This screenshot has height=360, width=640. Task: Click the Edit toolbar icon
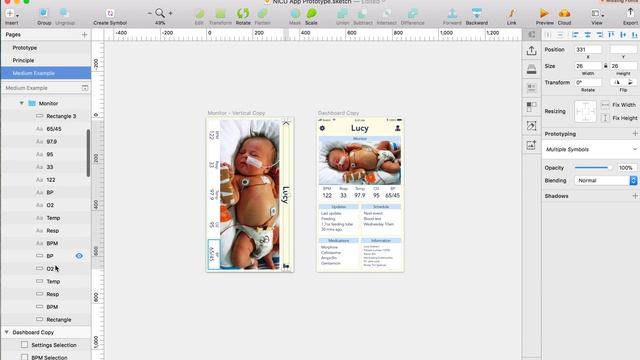199,13
